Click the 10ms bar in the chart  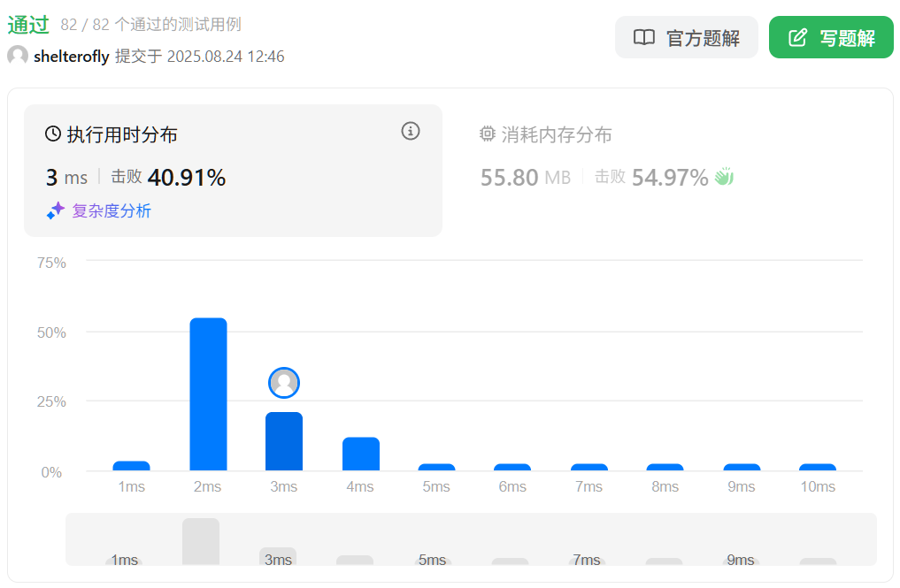[x=818, y=467]
